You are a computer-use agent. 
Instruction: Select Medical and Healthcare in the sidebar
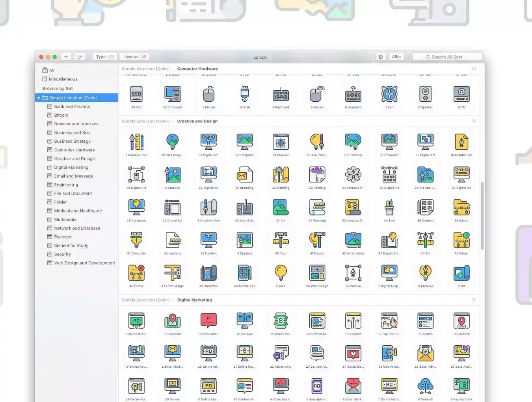pos(78,211)
